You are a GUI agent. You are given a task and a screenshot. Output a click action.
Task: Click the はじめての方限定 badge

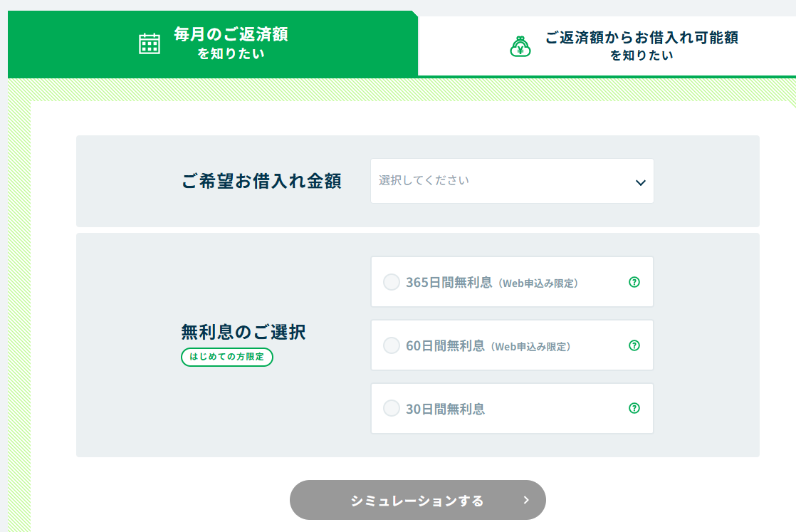pyautogui.click(x=227, y=357)
